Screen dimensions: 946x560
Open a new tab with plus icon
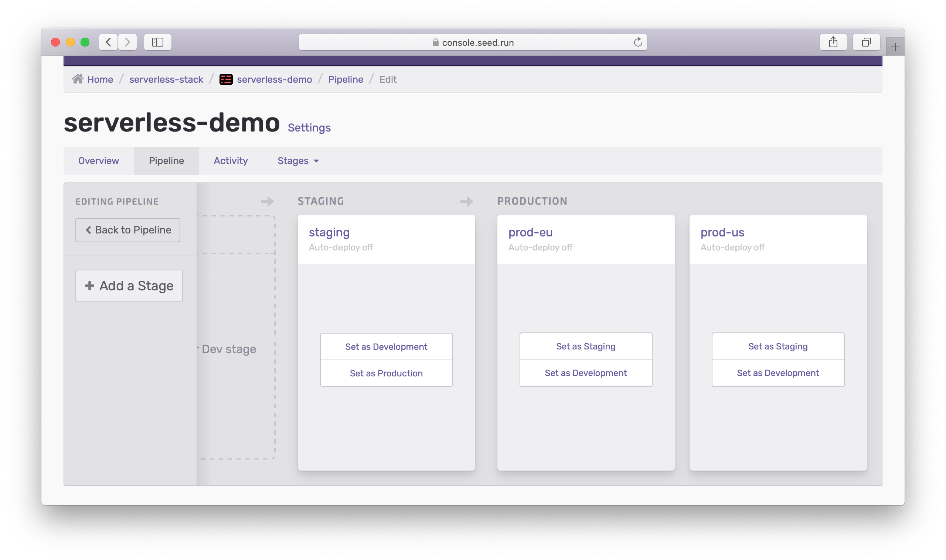pos(895,47)
